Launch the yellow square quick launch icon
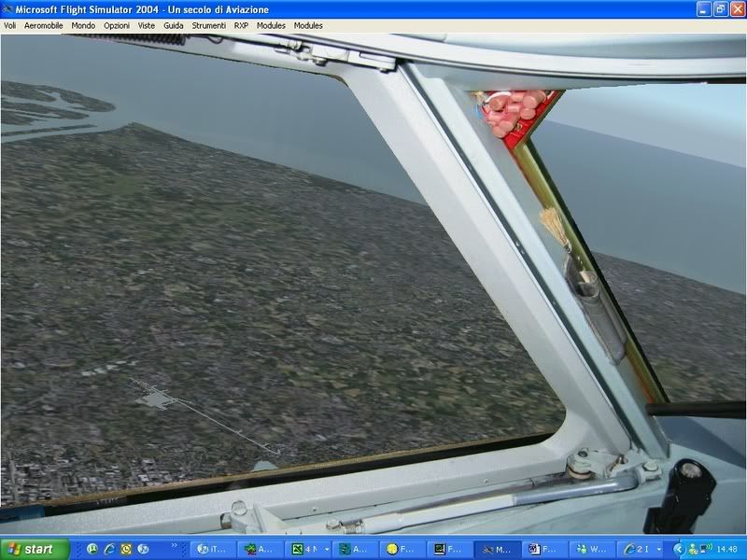747x560 pixels. tap(126, 549)
